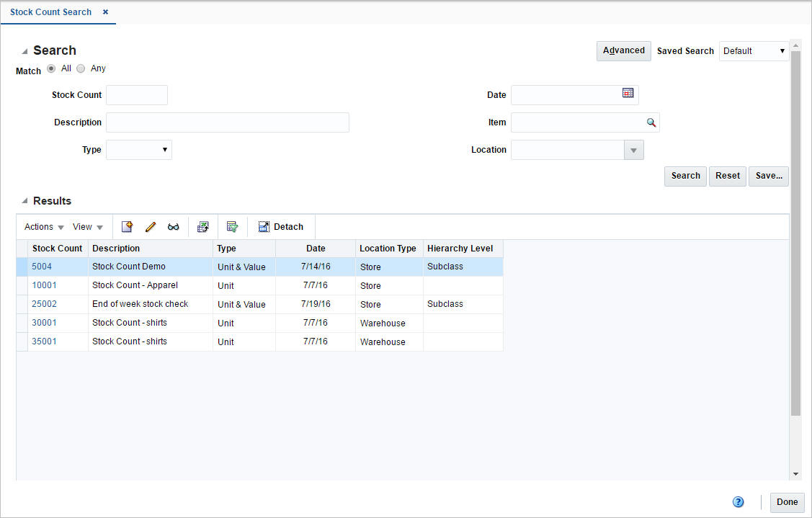Click the Advanced search button

(x=623, y=51)
